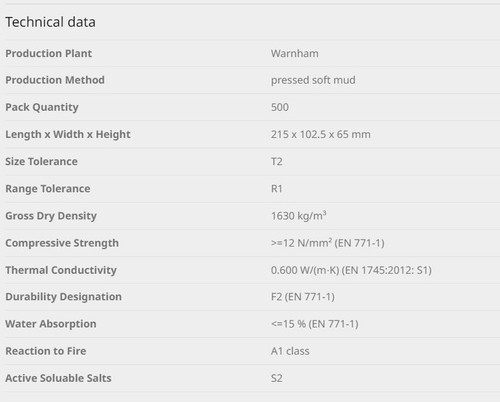Click the Durability Designation F2 value

pos(303,297)
